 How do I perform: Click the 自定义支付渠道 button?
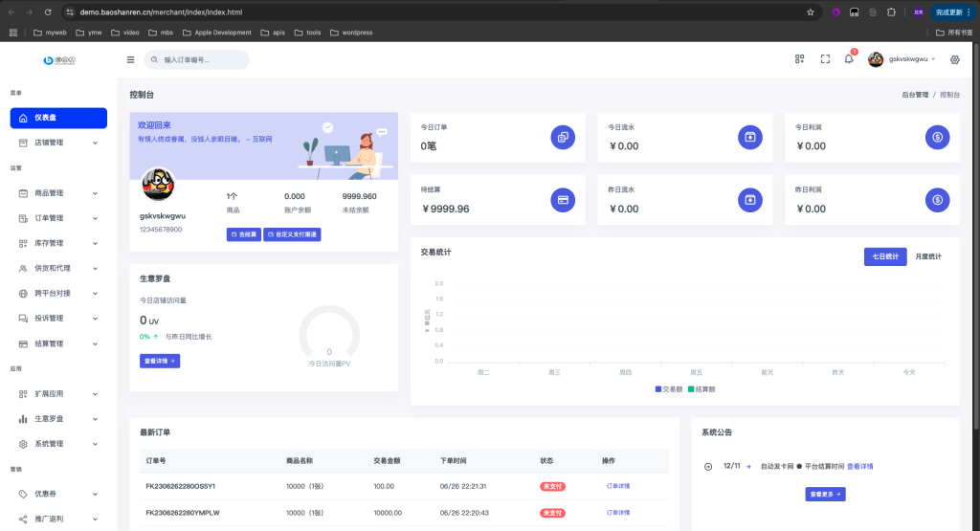click(x=292, y=235)
